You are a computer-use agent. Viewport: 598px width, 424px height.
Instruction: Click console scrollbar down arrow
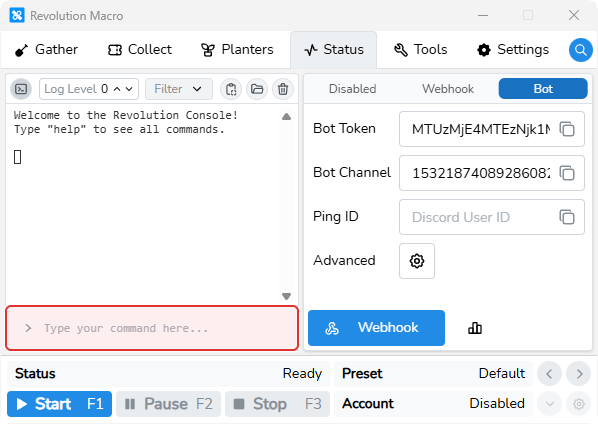[x=286, y=296]
